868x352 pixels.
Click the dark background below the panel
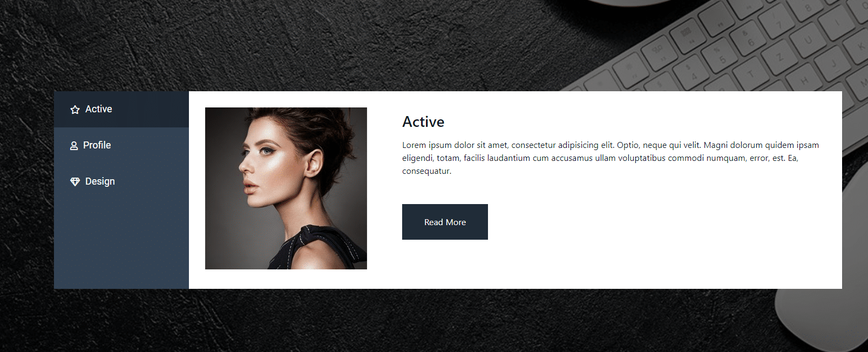pyautogui.click(x=378, y=320)
